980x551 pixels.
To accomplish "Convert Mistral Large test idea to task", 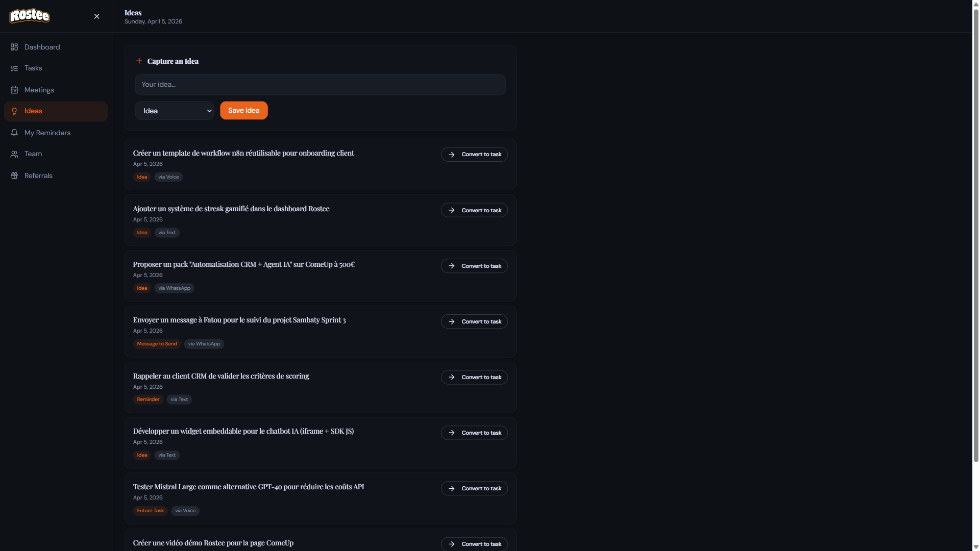I will [474, 488].
